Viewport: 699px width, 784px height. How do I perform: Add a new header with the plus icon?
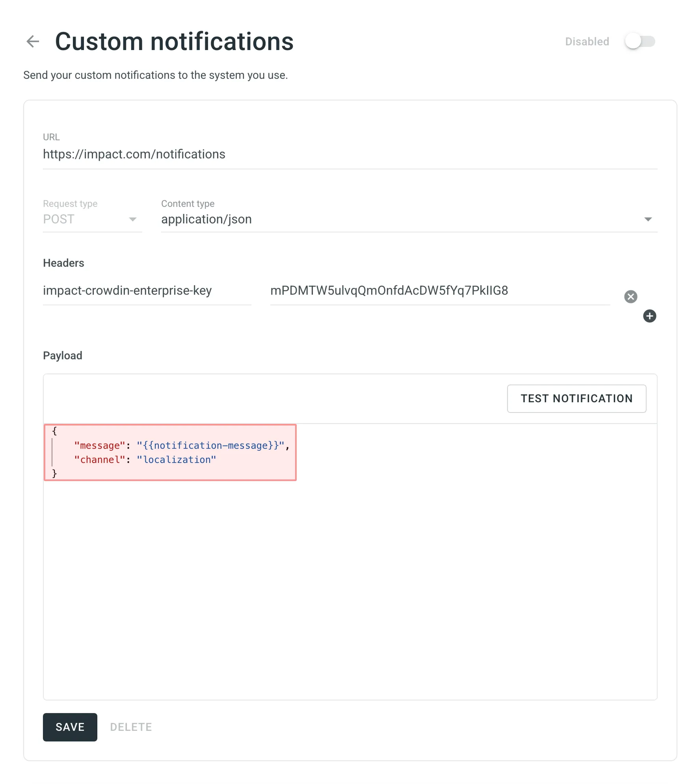[649, 316]
